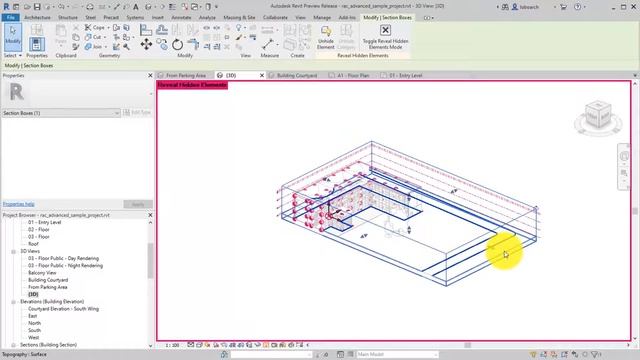Open the Massing & Site ribbon tab
This screenshot has height=360, width=640.
[x=239, y=18]
